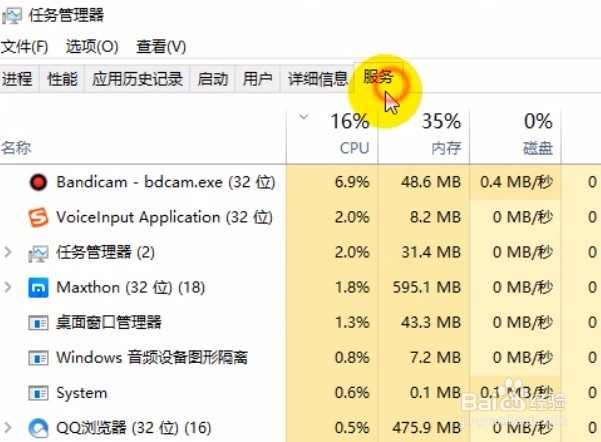The height and width of the screenshot is (442, 601).
Task: Click the 0.6% CPU value for System
Action: pos(352,393)
